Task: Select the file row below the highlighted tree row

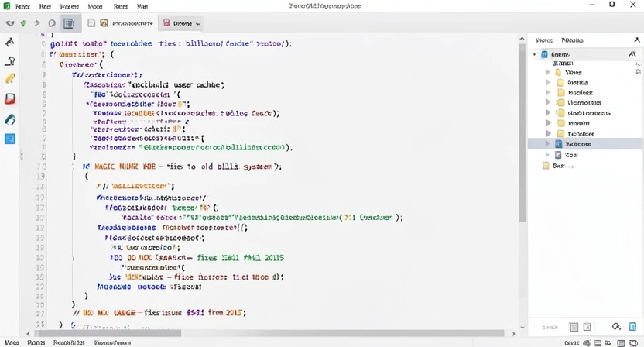Action: click(585, 155)
